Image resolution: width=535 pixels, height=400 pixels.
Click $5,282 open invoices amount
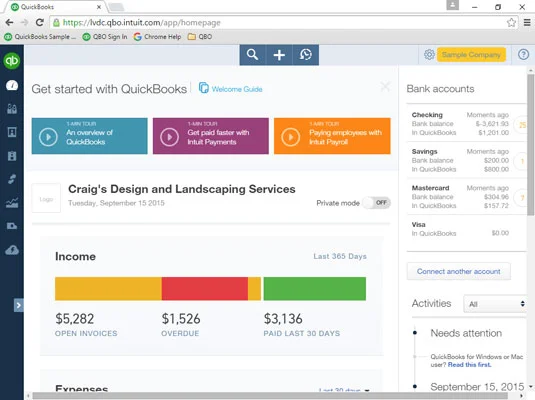click(x=75, y=319)
